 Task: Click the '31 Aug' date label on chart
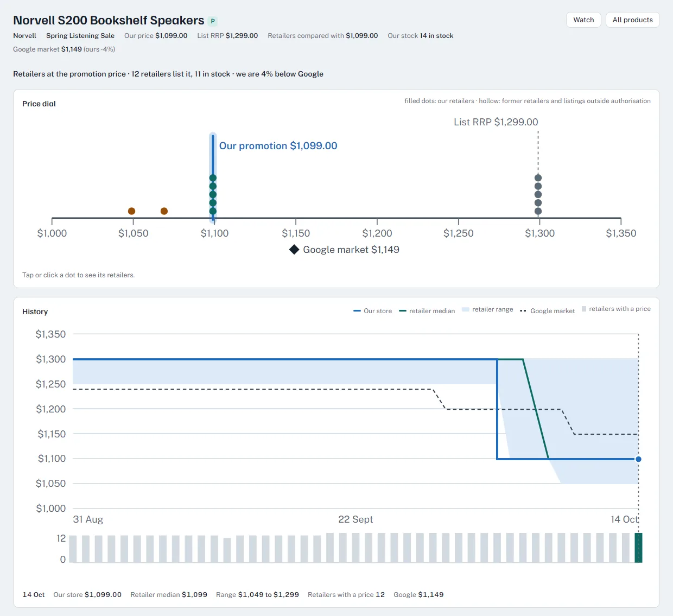point(88,519)
